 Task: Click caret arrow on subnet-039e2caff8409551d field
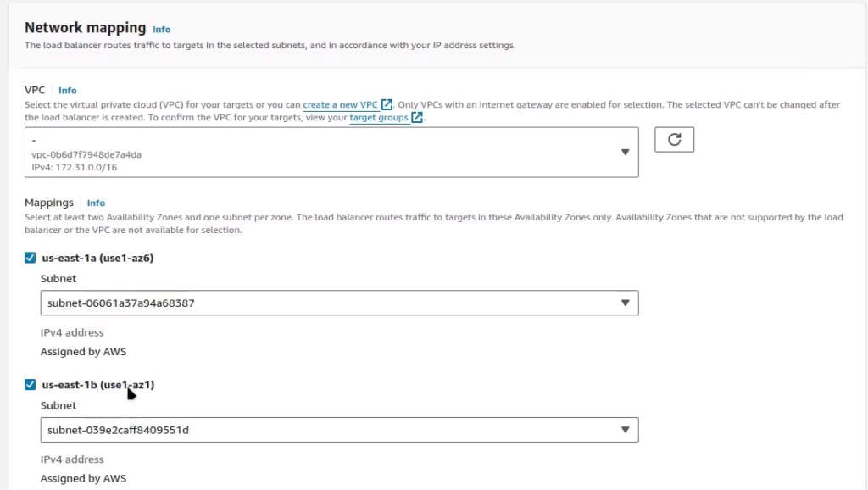click(626, 430)
